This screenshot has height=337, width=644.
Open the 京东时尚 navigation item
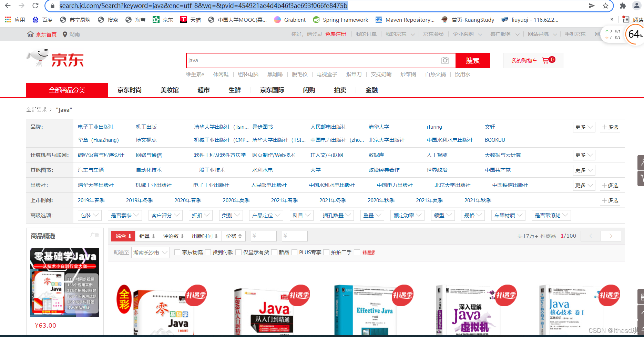pyautogui.click(x=129, y=90)
